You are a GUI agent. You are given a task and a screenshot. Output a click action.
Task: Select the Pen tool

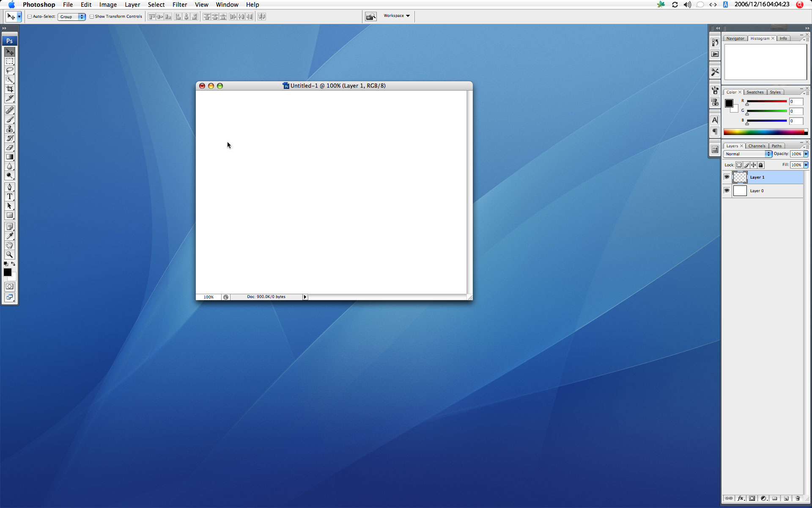pyautogui.click(x=10, y=188)
